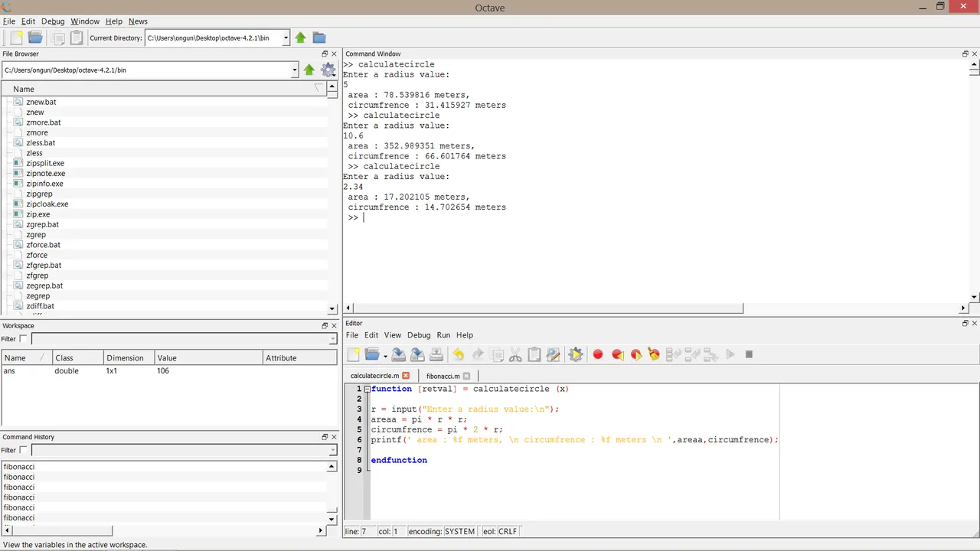The image size is (980, 551).
Task: Open File Browser path dropdown
Action: click(x=295, y=70)
